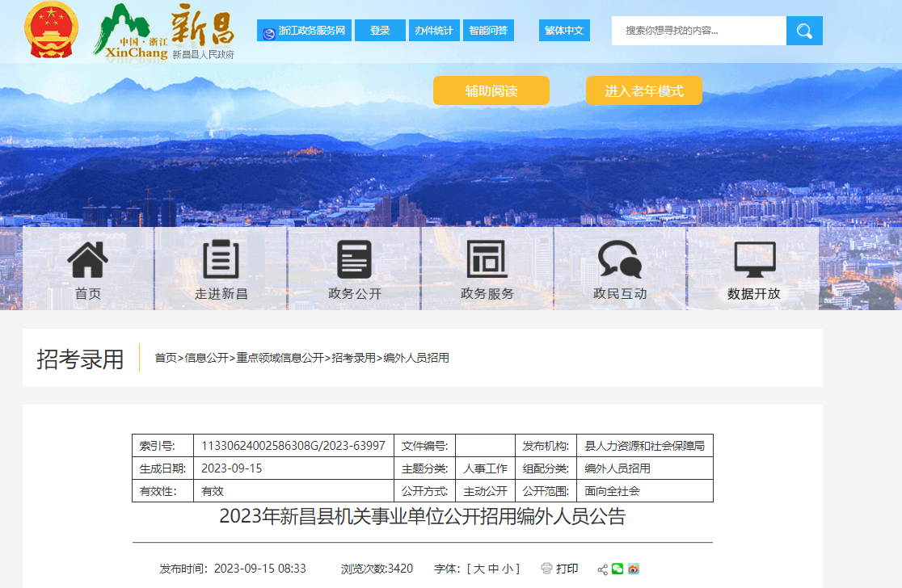Open 政务服务 layout icon
This screenshot has height=588, width=902.
coord(487,260)
